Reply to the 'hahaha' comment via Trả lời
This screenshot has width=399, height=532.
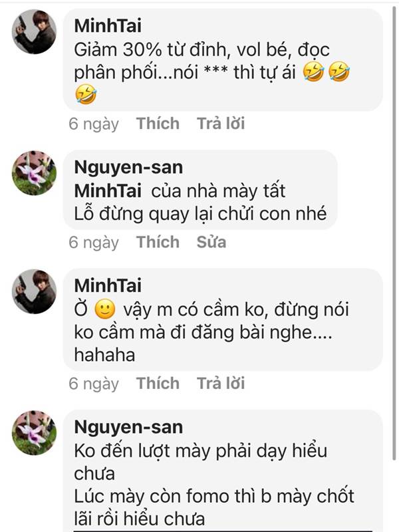pyautogui.click(x=221, y=383)
